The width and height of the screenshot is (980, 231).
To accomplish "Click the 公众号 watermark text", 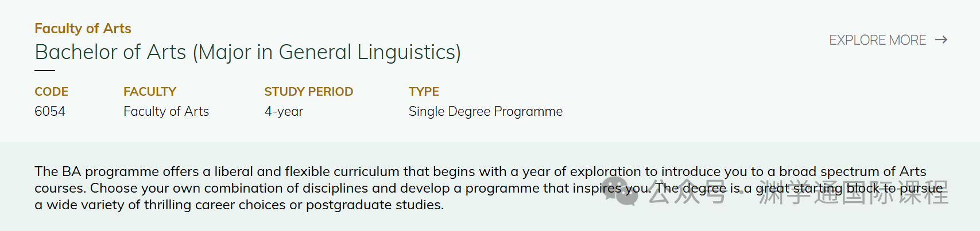I will pos(688,193).
